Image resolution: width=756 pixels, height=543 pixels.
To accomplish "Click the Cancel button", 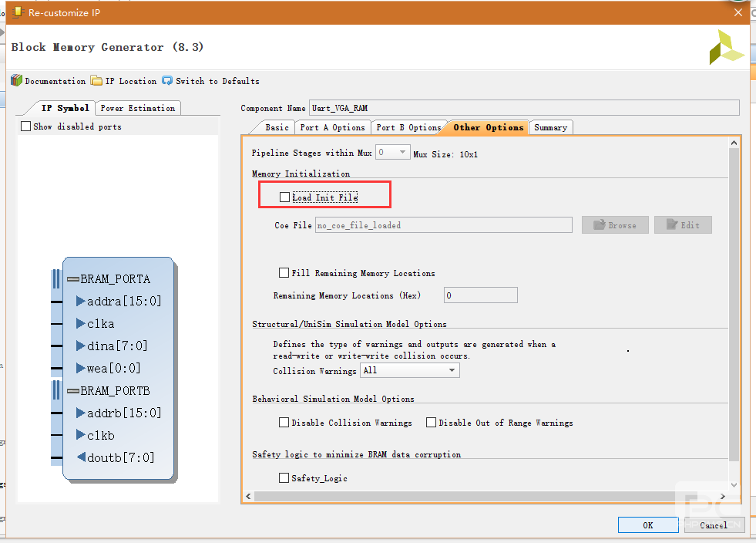I will click(714, 525).
